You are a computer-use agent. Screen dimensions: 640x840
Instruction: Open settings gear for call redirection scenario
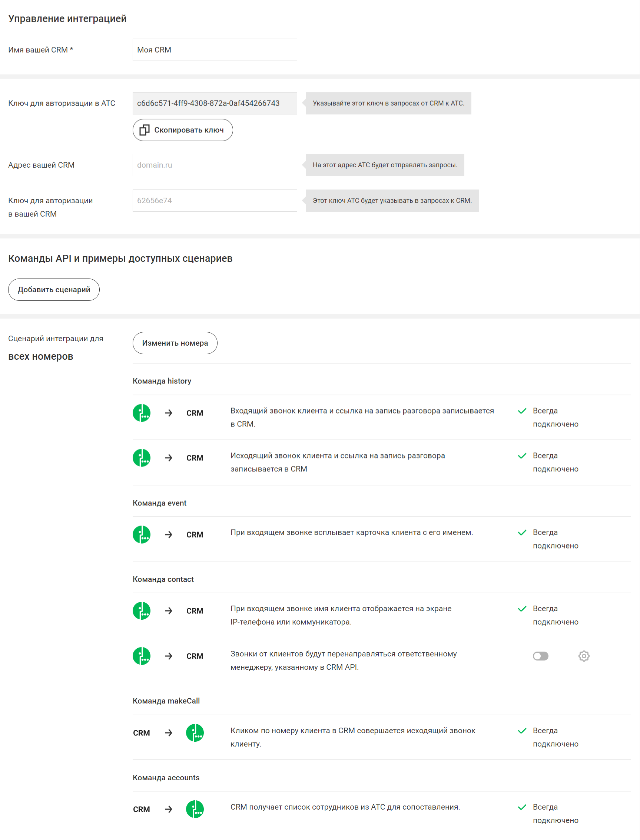click(584, 656)
